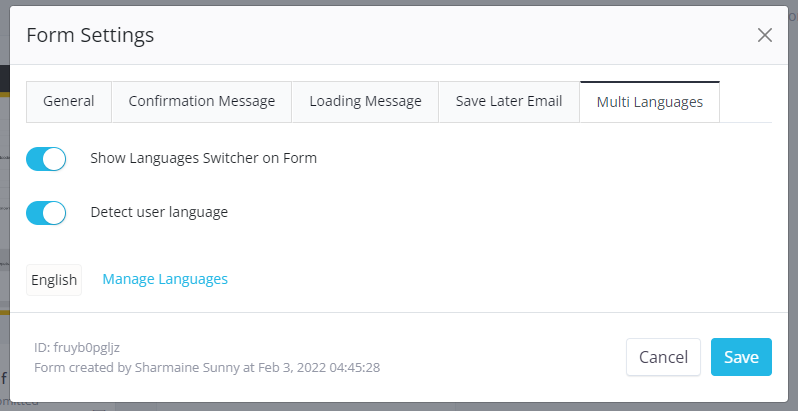The height and width of the screenshot is (411, 798).
Task: Select the Loading Message tab
Action: pyautogui.click(x=365, y=101)
